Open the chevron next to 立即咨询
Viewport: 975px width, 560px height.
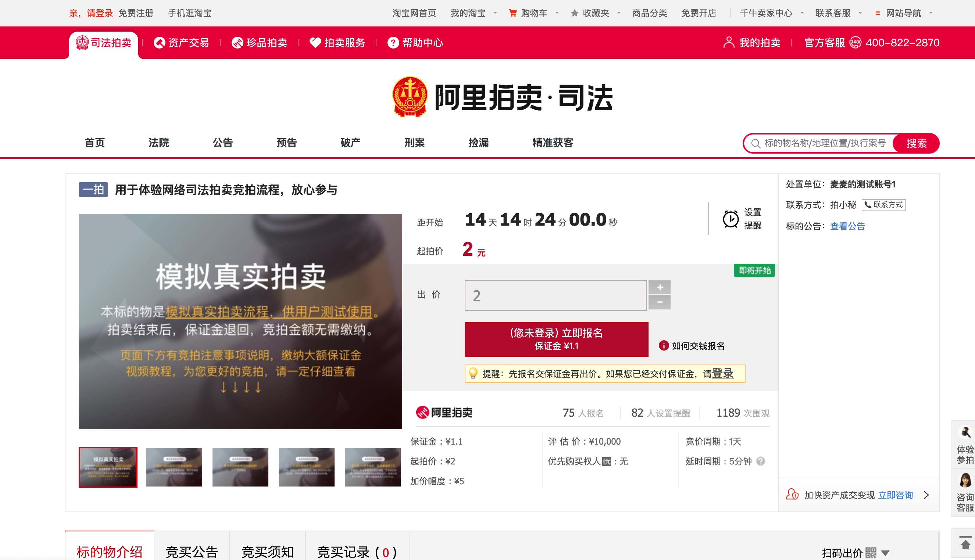click(x=926, y=495)
